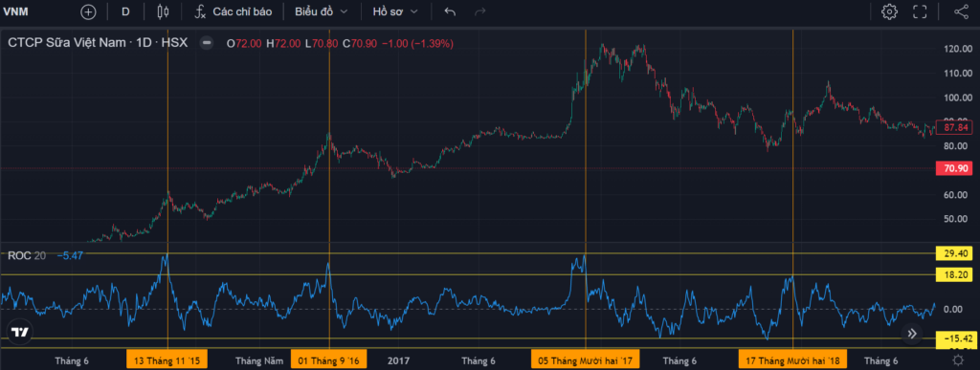Undo the last chart action
Viewport: 980px width, 370px height.
(x=450, y=11)
